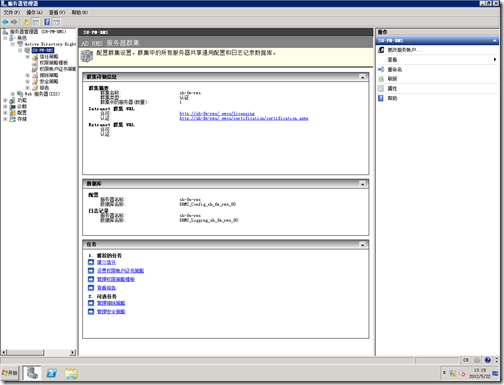This screenshot has width=504, height=385.
Task: Select the 角色 node in tree
Action: click(x=22, y=38)
